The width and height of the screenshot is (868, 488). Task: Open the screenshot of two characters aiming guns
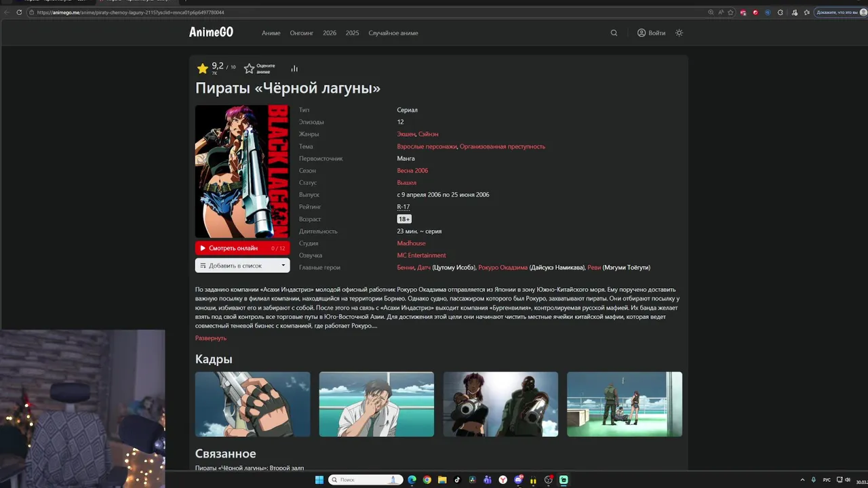coord(500,404)
